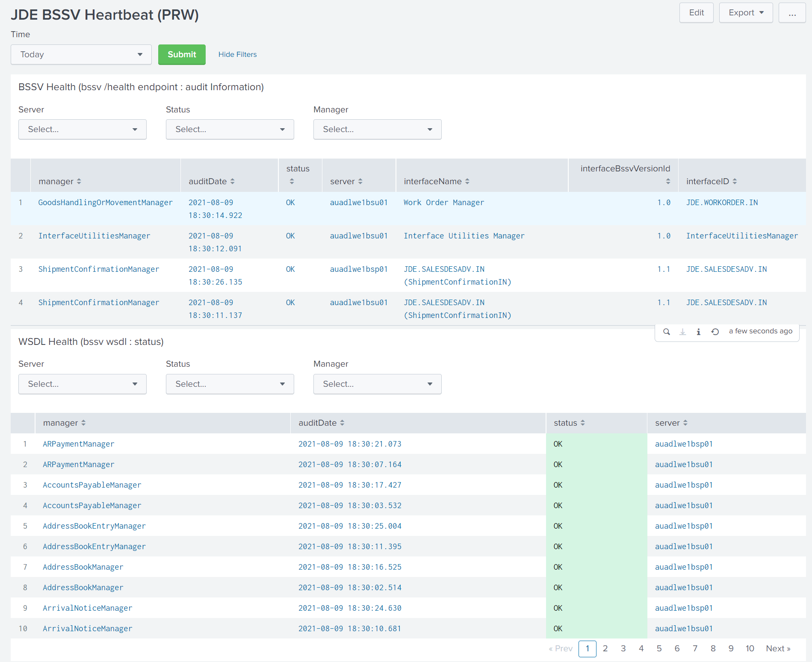
Task: Open the more options ellipsis menu
Action: (x=792, y=13)
